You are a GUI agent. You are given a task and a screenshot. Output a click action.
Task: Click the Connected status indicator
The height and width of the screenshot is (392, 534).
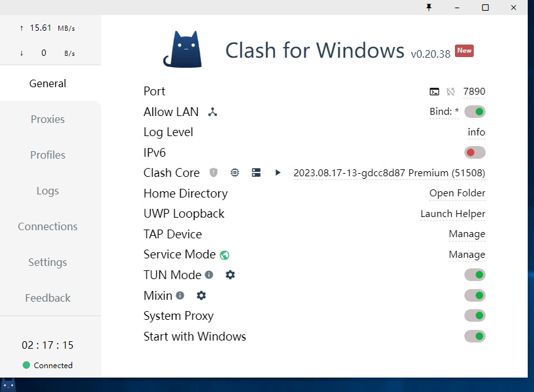tap(48, 365)
